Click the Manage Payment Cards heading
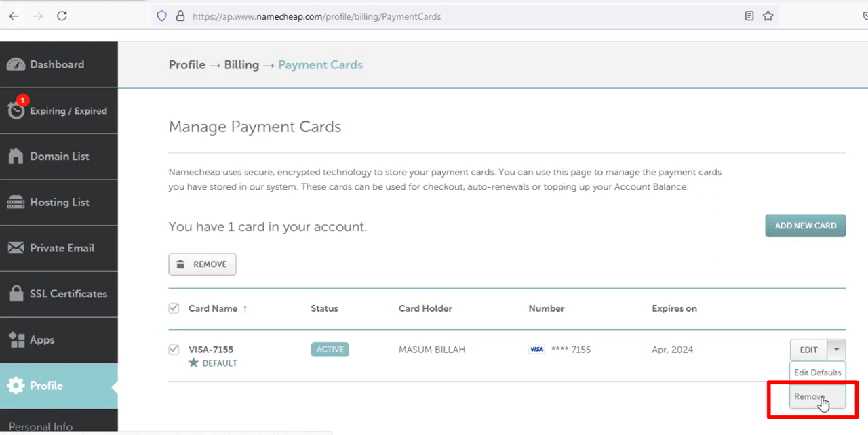868x435 pixels. point(255,127)
